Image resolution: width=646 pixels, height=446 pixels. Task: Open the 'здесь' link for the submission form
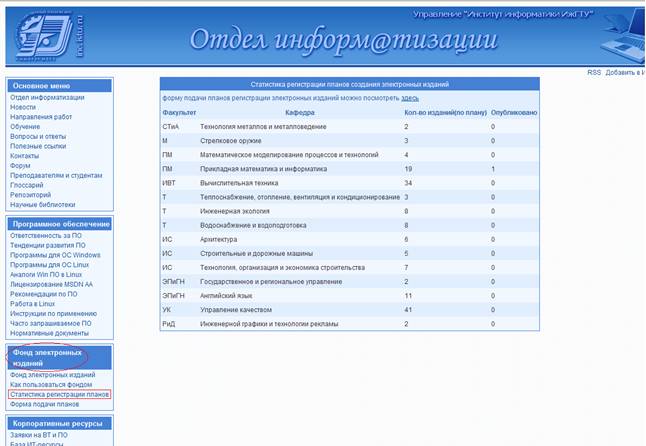click(x=410, y=98)
